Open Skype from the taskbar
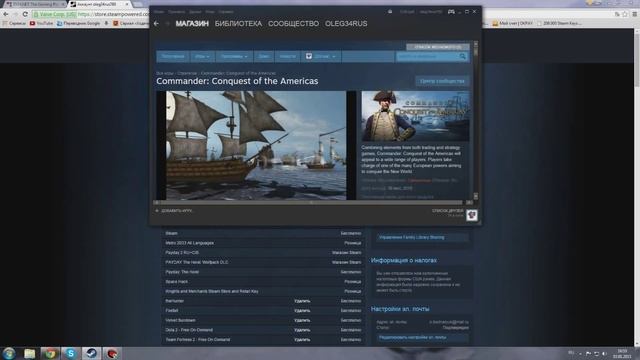 [x=71, y=353]
